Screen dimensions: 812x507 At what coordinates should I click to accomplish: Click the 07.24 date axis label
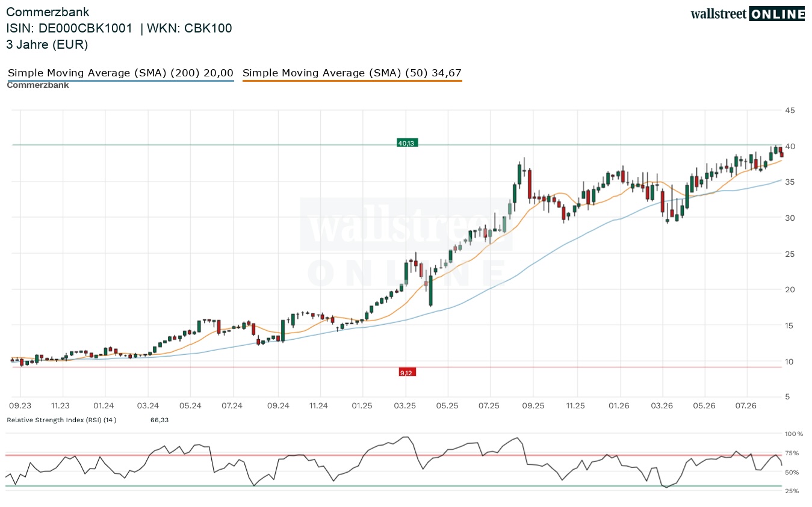point(232,406)
